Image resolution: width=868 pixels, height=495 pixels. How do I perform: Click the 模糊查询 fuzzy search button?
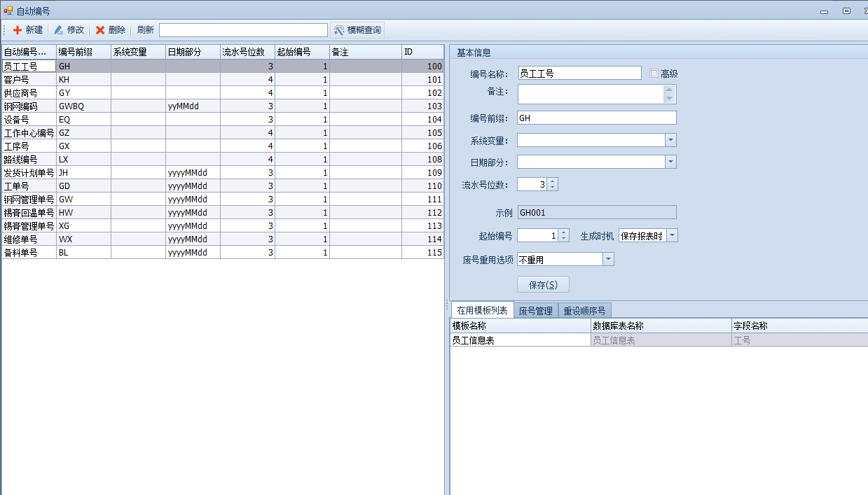pyautogui.click(x=357, y=30)
